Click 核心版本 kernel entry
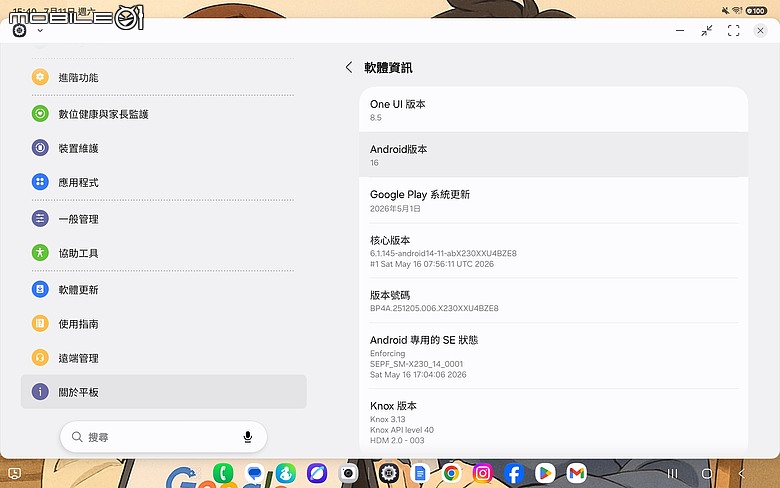Screen dimensions: 780x488 [x=553, y=251]
